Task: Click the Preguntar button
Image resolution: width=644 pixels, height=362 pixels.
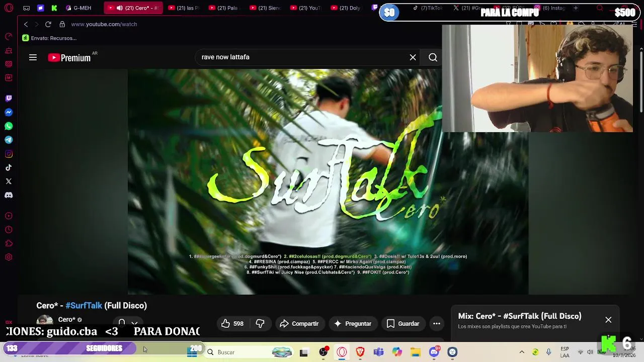Action: click(352, 324)
